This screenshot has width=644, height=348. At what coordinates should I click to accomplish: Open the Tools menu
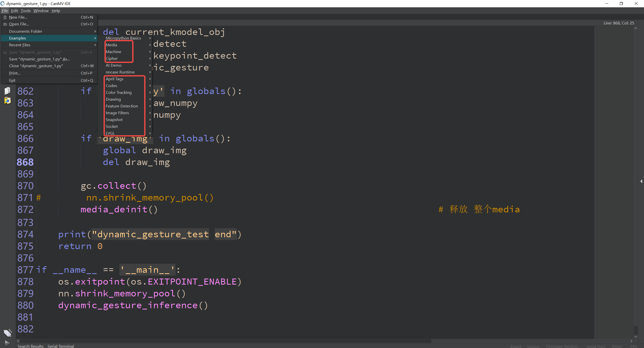tap(25, 11)
